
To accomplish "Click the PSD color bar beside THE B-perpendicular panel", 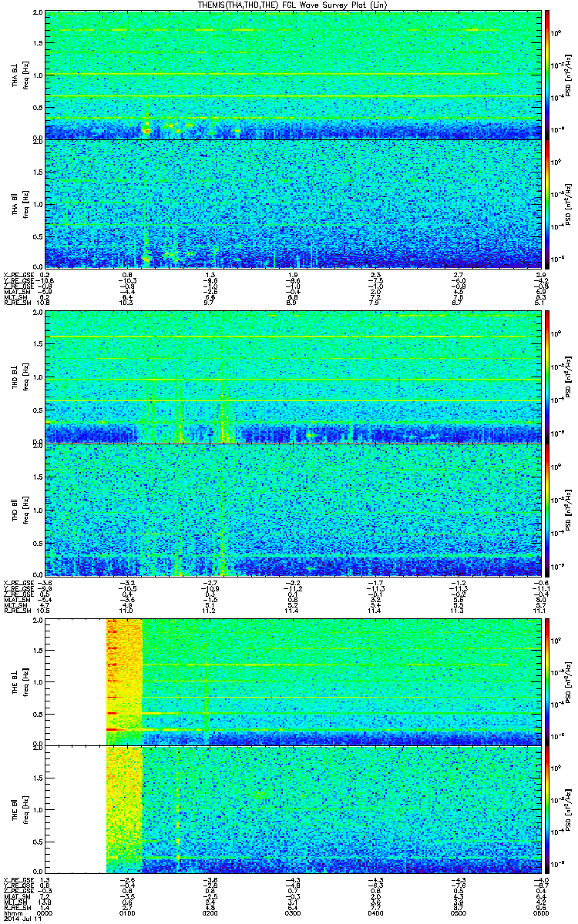I will 547,681.
